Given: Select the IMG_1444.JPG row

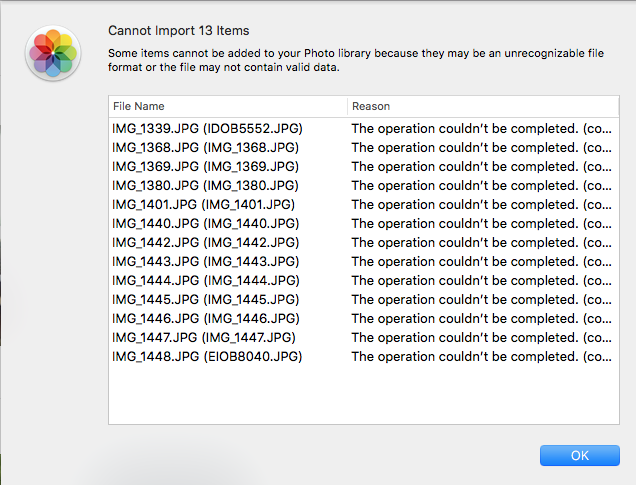Looking at the screenshot, I should [205, 280].
